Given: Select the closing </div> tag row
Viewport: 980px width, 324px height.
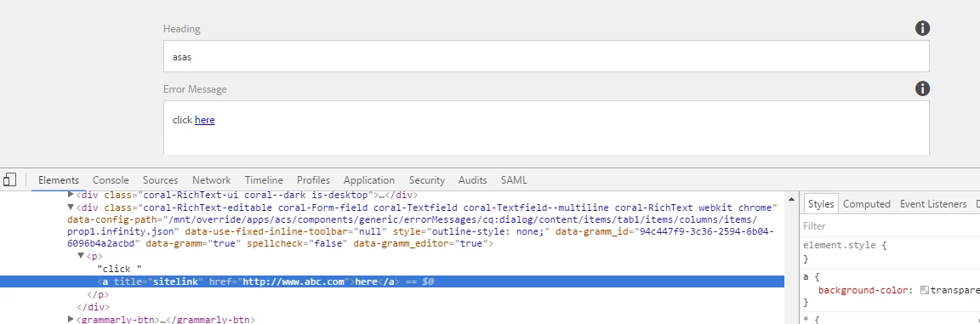Looking at the screenshot, I should click(93, 307).
